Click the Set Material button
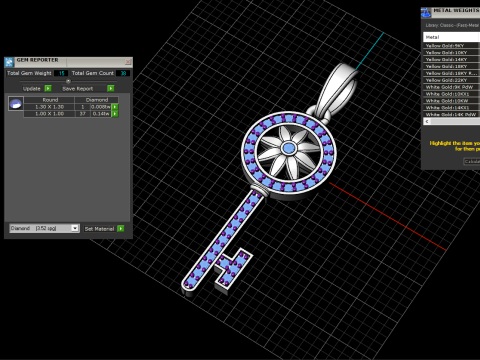The width and height of the screenshot is (480, 360). (x=99, y=229)
